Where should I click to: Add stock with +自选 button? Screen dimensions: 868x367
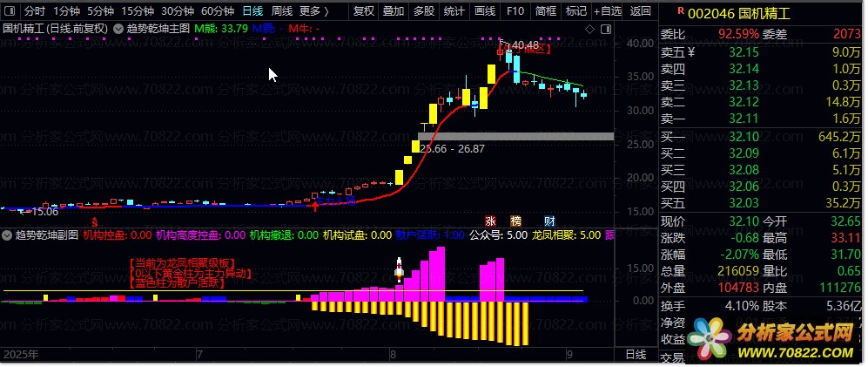[608, 11]
